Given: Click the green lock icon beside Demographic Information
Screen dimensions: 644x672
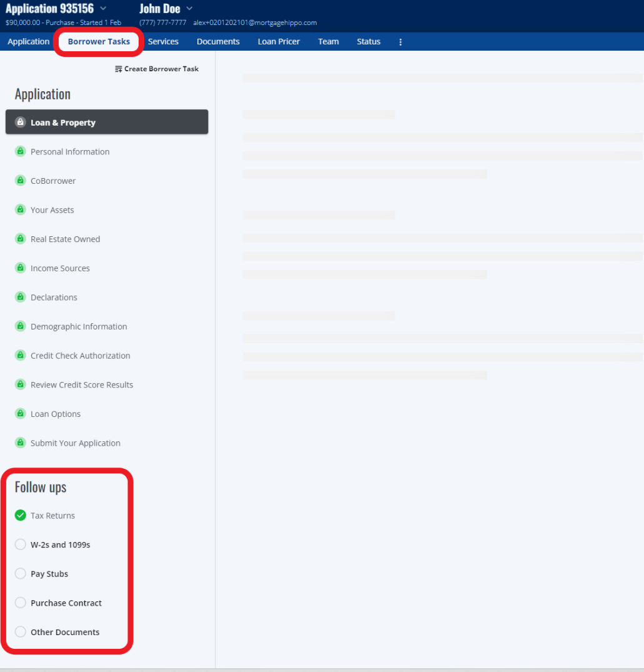Looking at the screenshot, I should [20, 326].
